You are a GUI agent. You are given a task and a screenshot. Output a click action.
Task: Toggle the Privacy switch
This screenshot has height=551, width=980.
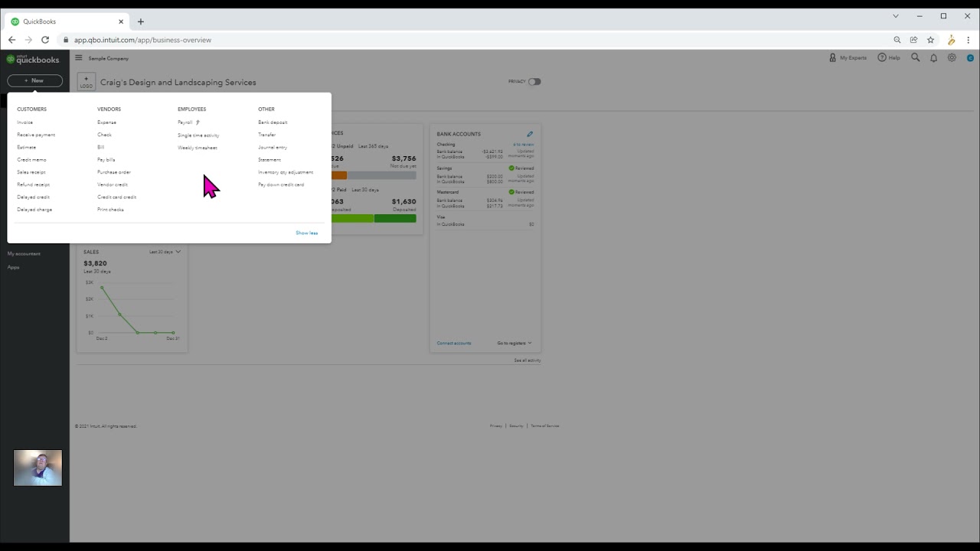coord(534,82)
